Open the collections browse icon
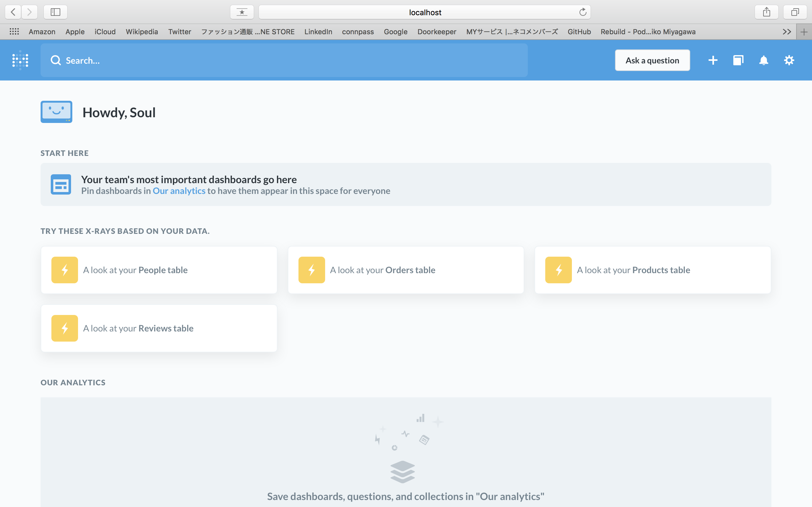 738,60
